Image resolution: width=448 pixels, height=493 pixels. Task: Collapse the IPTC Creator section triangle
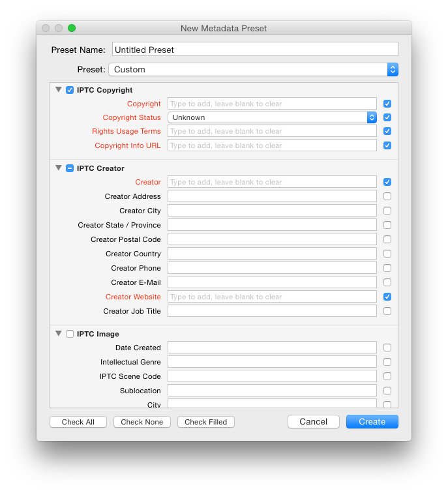[59, 168]
